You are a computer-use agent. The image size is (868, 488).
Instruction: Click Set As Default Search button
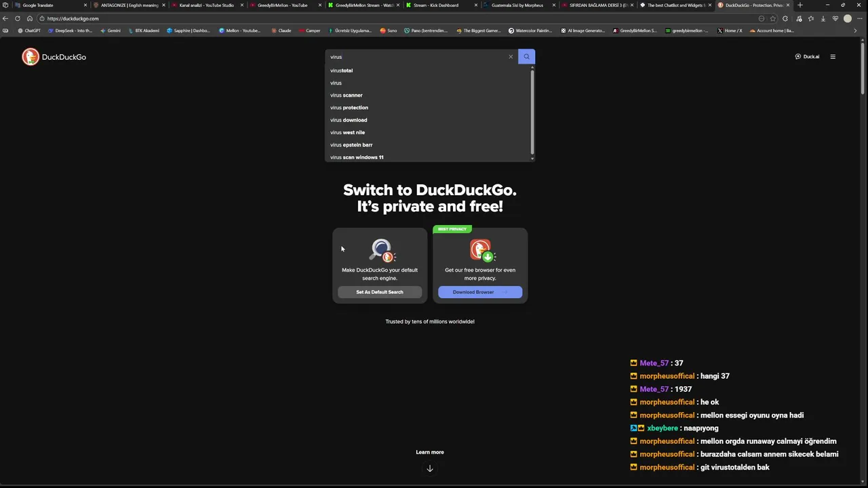click(x=380, y=292)
